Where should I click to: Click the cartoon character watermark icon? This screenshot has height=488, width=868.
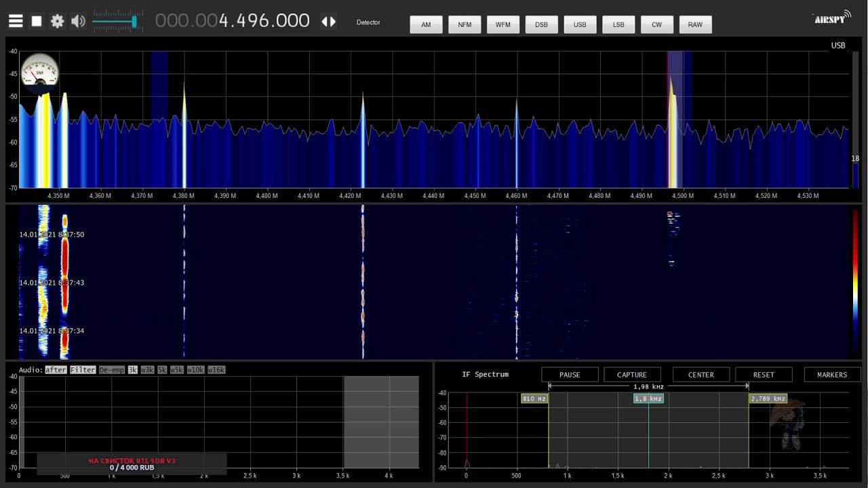pyautogui.click(x=788, y=424)
